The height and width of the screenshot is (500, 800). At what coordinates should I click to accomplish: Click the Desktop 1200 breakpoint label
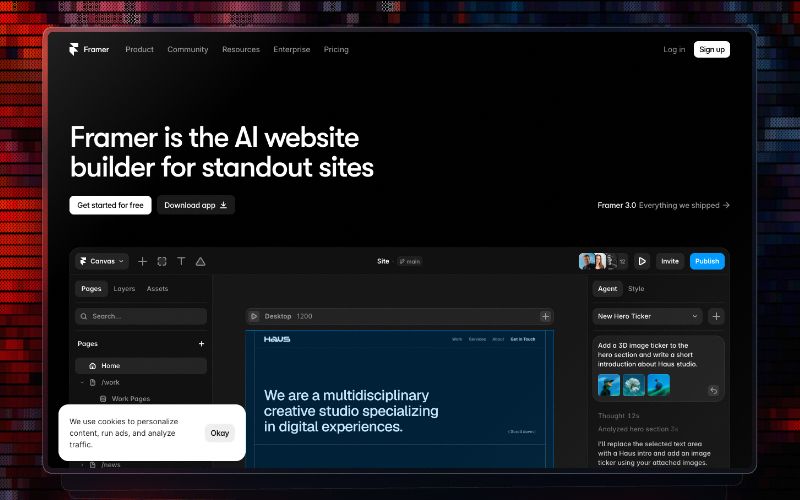pos(288,316)
